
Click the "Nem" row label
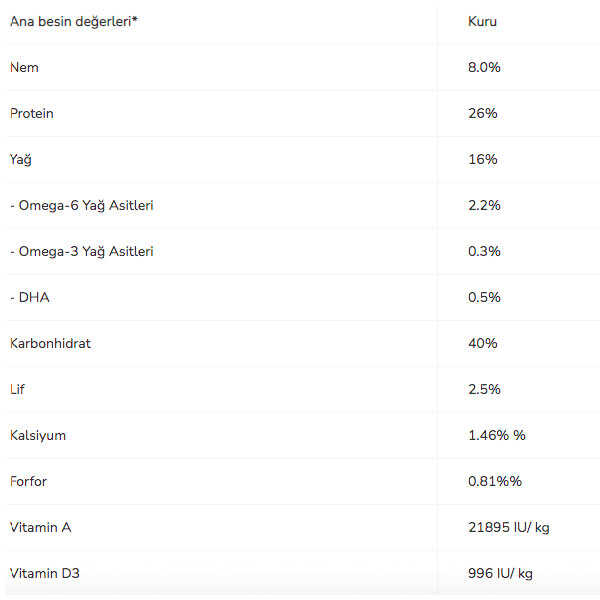tap(24, 67)
